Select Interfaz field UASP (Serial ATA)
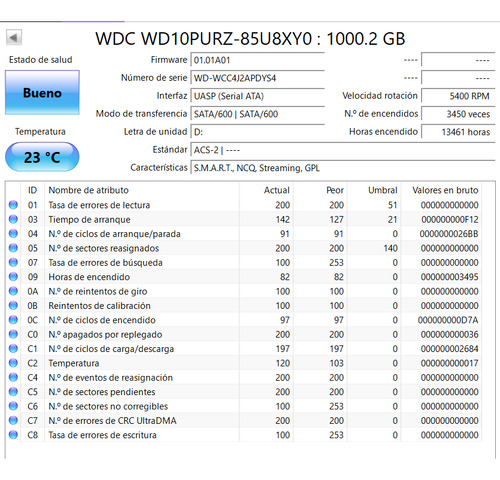 click(257, 96)
